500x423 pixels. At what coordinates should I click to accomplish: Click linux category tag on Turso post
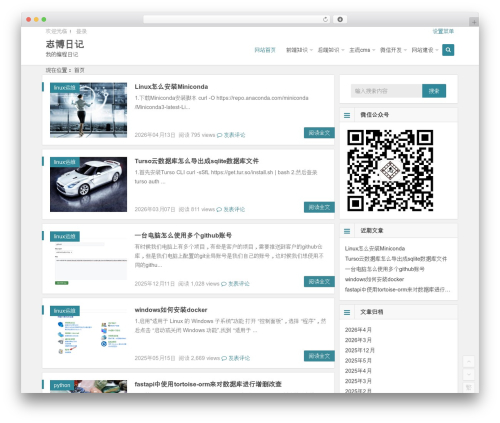[65, 162]
